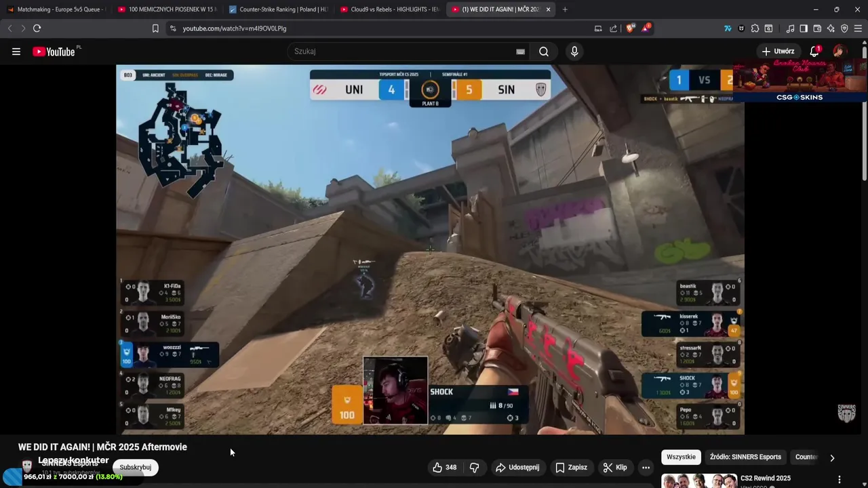
Task: Click the 7TV extension icon
Action: coord(728,28)
